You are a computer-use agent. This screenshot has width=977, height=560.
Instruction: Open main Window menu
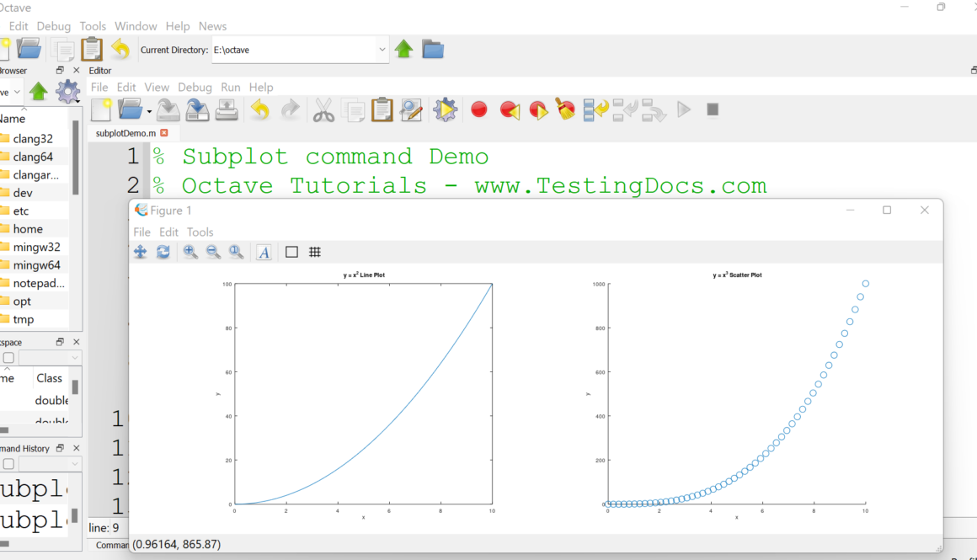pos(136,26)
